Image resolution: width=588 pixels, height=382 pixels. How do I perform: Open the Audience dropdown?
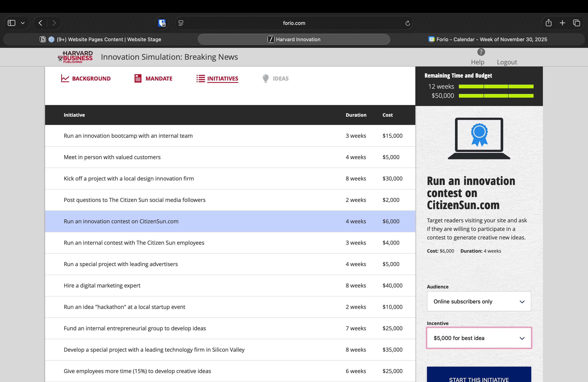[479, 301]
